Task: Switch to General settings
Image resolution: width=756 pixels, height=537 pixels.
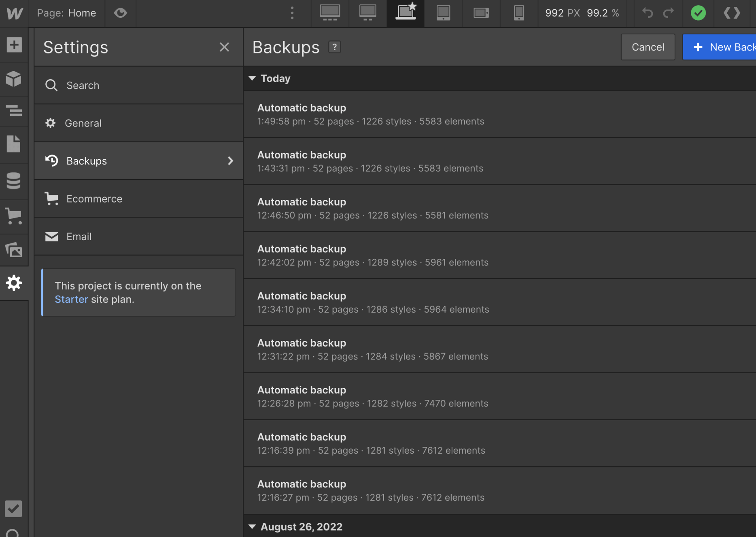Action: click(x=83, y=123)
